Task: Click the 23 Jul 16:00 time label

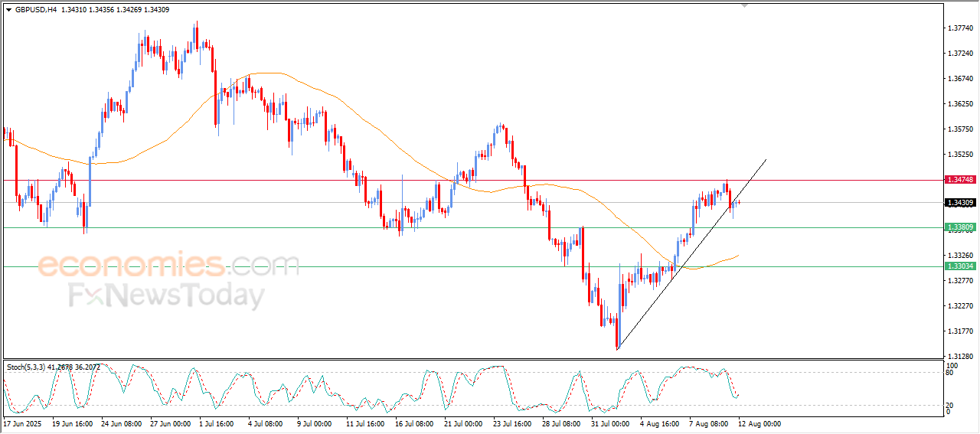Action: coord(512,423)
